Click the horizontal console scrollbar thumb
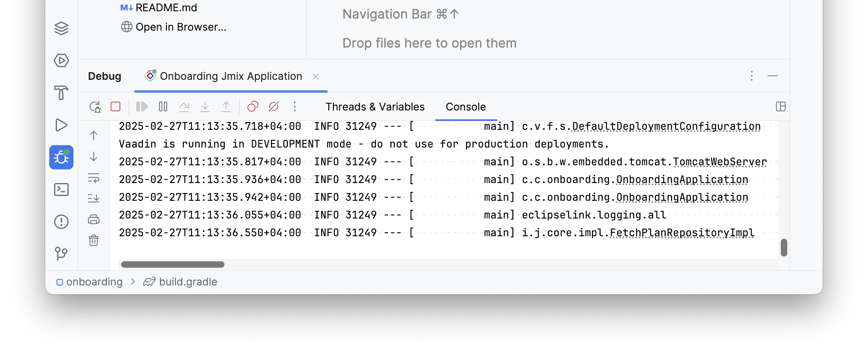868x354 pixels. pos(173,264)
